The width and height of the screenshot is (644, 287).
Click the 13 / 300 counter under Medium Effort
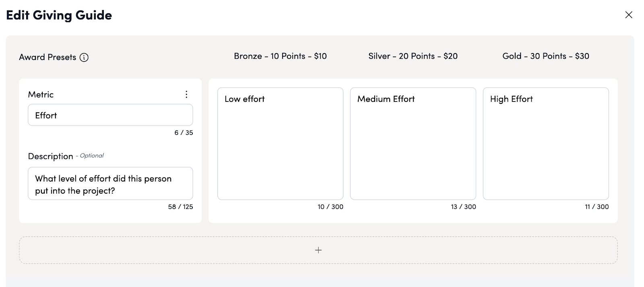463,206
